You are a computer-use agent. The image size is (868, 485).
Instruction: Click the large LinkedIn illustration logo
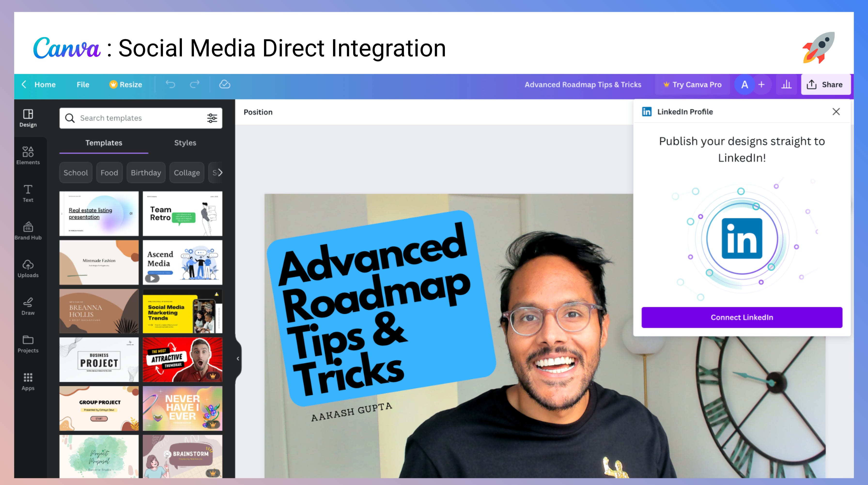click(742, 238)
